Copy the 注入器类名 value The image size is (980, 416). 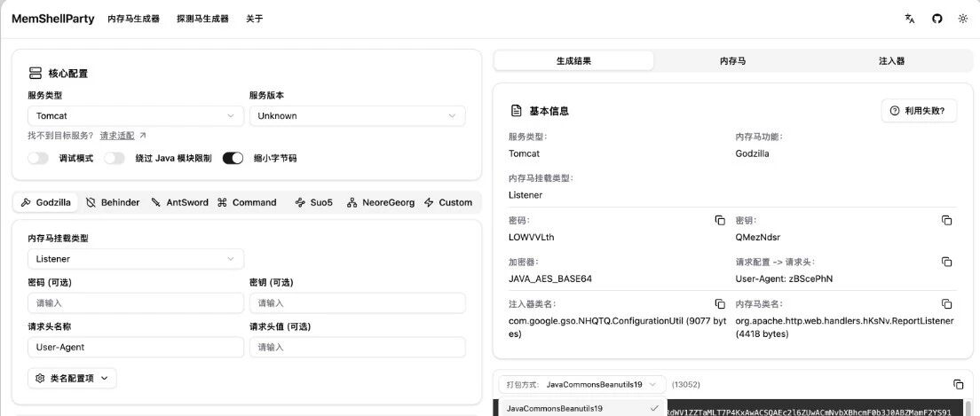(x=720, y=304)
